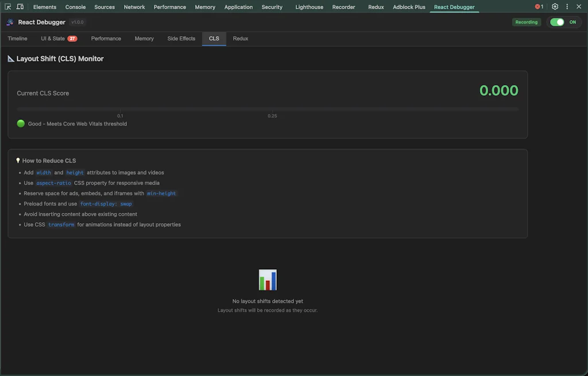Image resolution: width=588 pixels, height=376 pixels.
Task: Click the red error counter badge
Action: [539, 6]
